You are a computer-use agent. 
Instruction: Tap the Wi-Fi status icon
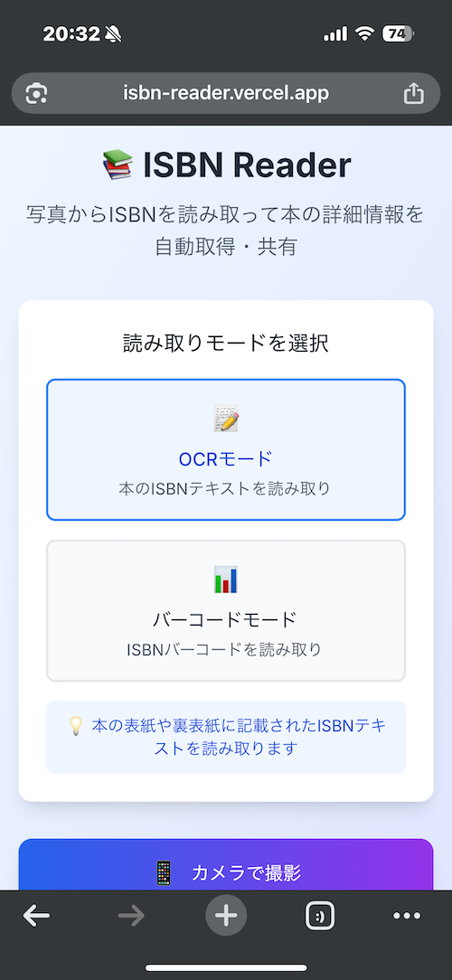coord(364,34)
